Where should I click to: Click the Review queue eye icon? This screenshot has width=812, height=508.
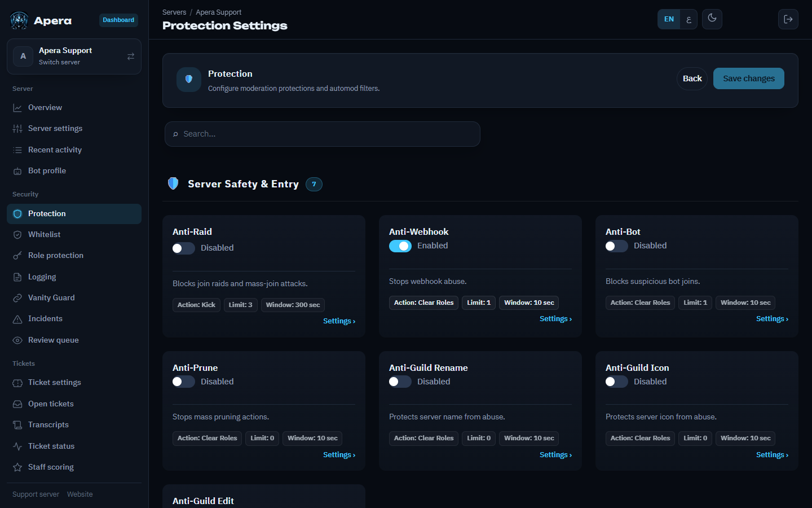click(17, 340)
